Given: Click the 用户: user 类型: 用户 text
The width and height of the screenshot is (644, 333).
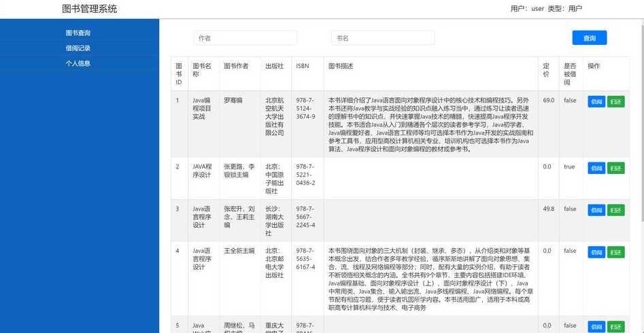Looking at the screenshot, I should pos(546,9).
